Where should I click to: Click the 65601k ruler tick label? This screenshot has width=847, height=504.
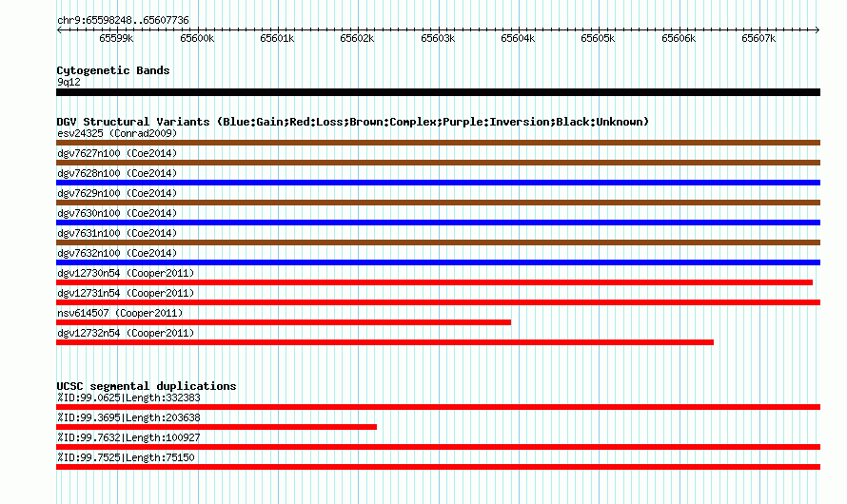277,38
